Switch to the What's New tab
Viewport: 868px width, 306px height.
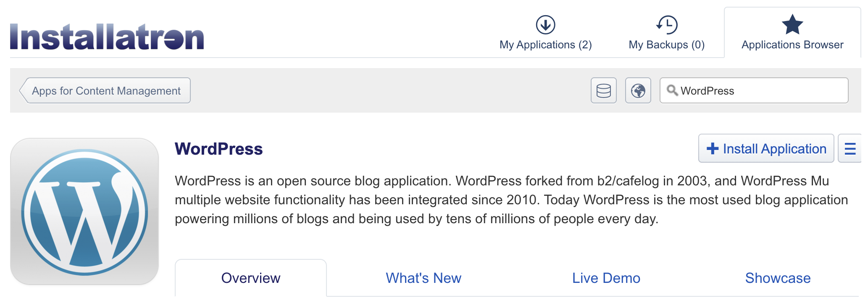coord(423,278)
